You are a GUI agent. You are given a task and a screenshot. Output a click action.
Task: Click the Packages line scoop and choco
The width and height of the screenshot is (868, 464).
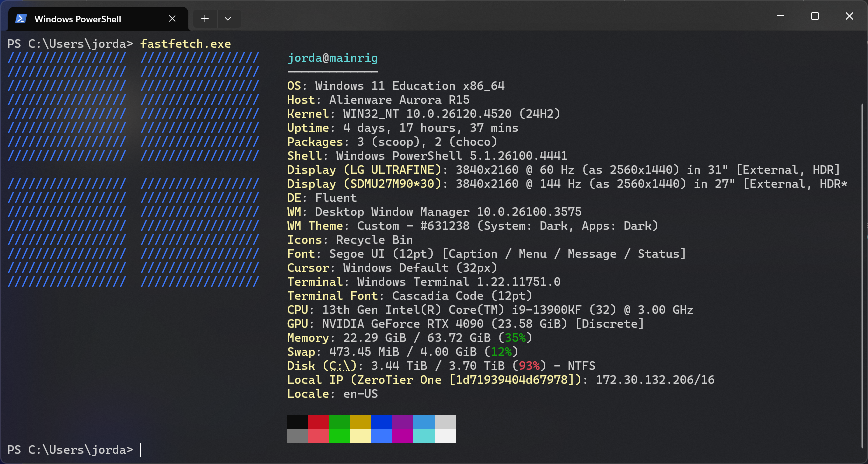[x=392, y=142]
